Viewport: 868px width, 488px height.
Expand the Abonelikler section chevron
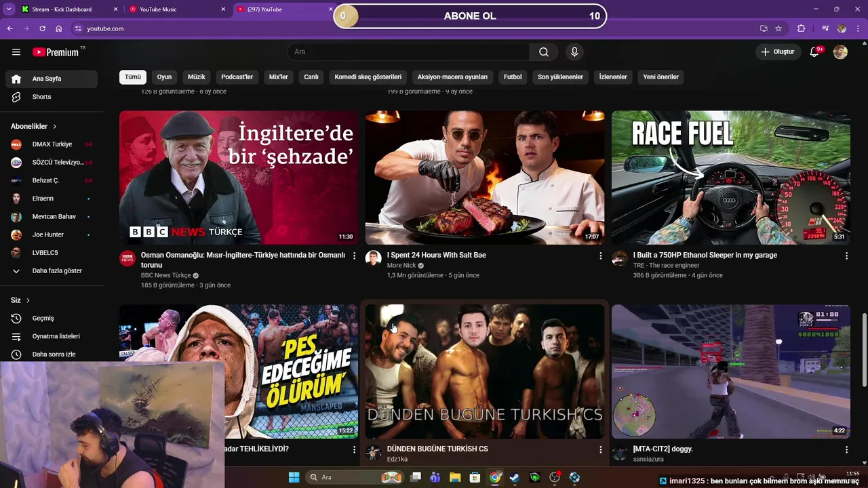(55, 127)
